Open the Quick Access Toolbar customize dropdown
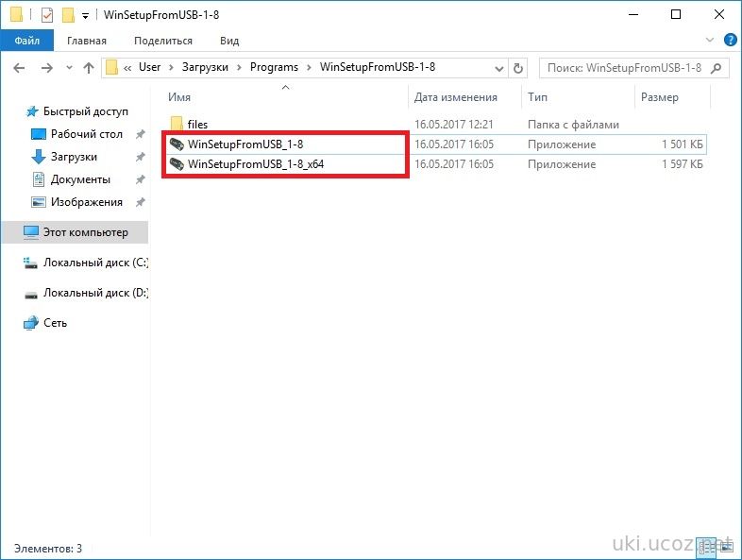742x560 pixels. (85, 16)
